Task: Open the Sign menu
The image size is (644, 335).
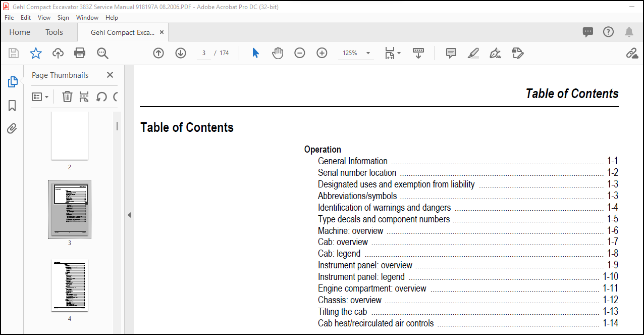Action: (63, 17)
